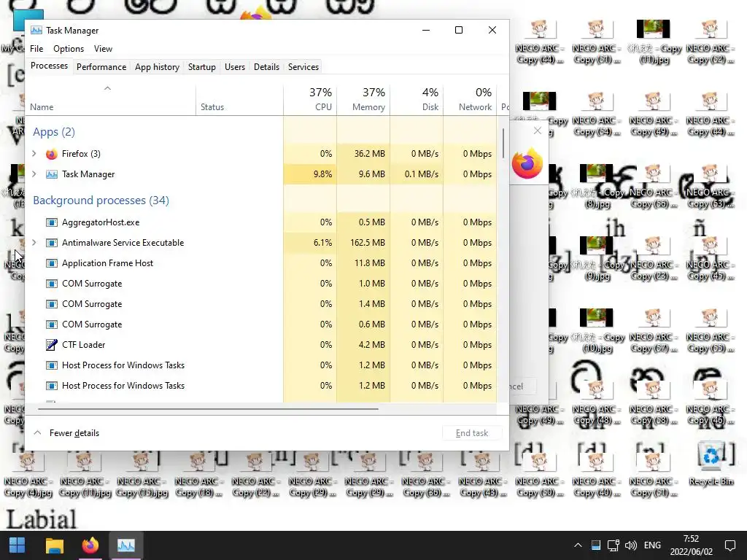Viewport: 747px width, 560px height.
Task: Open Firefox from the taskbar
Action: (x=90, y=545)
